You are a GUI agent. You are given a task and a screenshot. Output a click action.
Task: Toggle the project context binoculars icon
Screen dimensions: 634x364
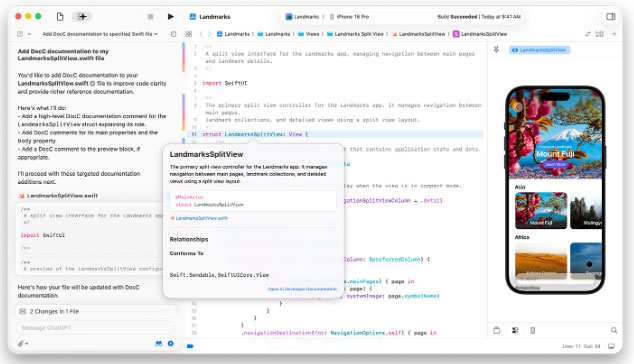click(158, 343)
